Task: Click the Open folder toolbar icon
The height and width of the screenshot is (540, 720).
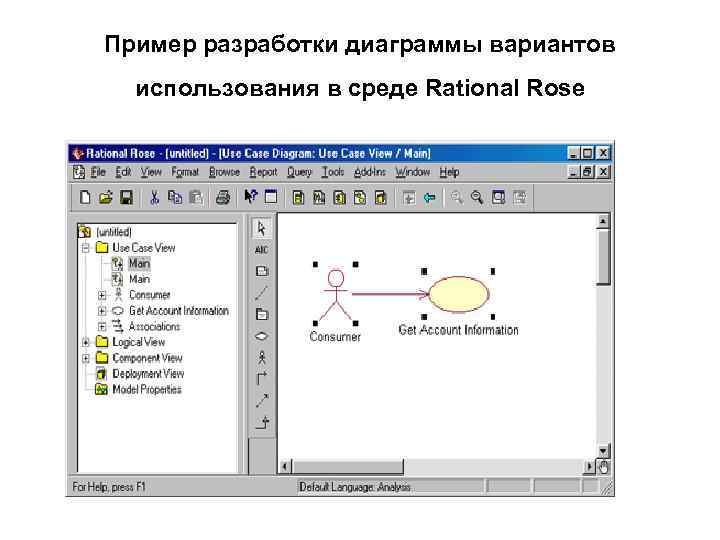Action: pos(106,197)
